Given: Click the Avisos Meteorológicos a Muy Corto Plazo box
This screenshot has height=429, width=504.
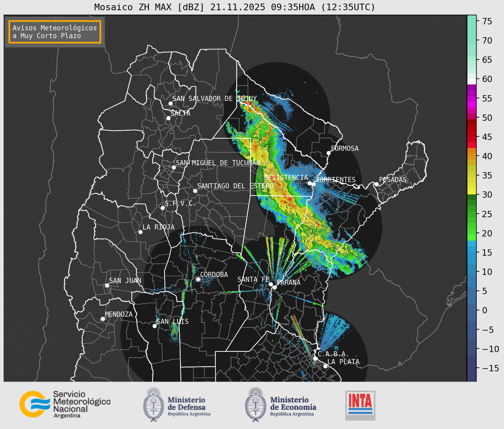Looking at the screenshot, I should click(55, 32).
